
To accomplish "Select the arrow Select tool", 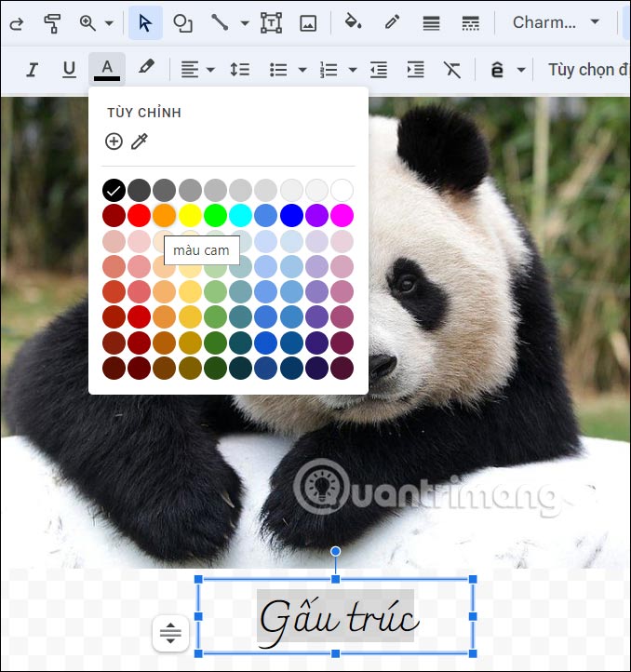I will point(145,23).
